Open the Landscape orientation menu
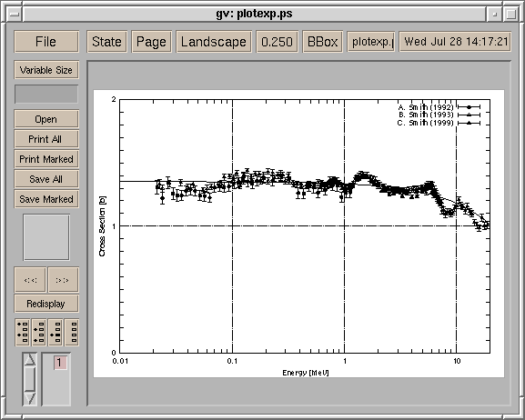 (214, 42)
